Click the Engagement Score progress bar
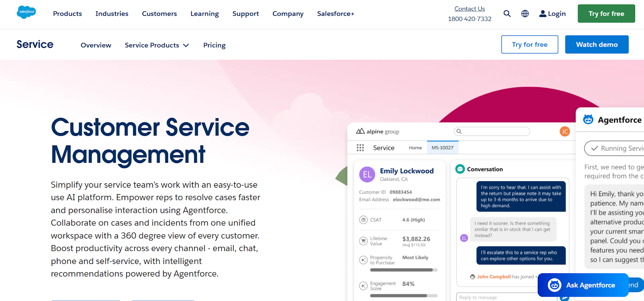Viewport: 644px width, 301px height. [404, 296]
